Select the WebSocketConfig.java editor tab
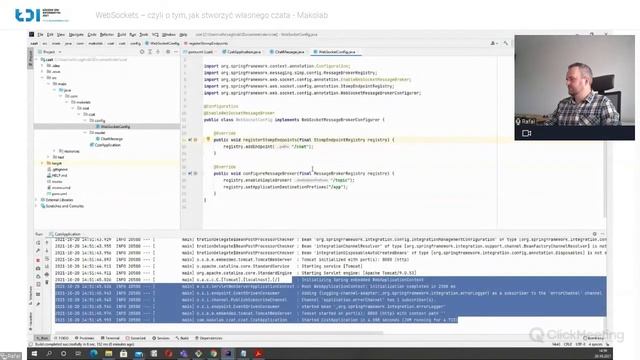Screen dimensions: 640x360 336,52
